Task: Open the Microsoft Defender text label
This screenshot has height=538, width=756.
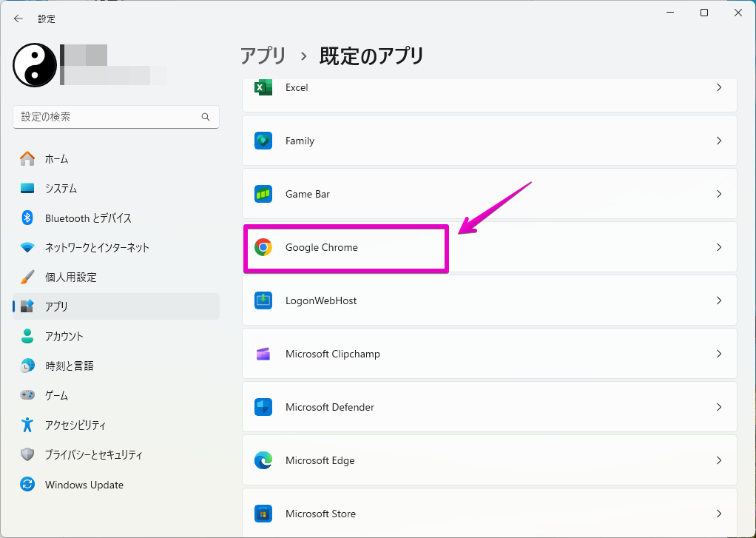Action: [330, 407]
